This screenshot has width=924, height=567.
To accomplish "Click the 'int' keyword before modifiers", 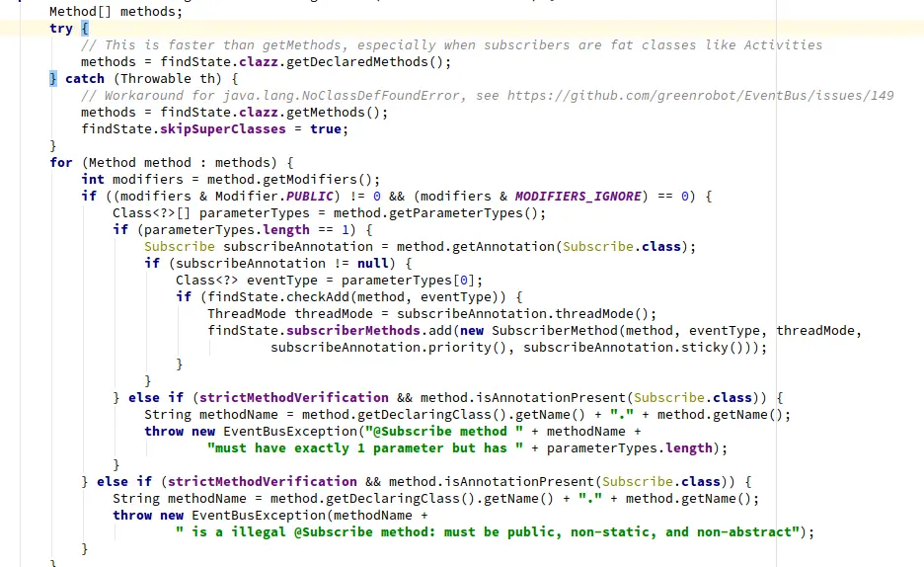I will (x=93, y=179).
